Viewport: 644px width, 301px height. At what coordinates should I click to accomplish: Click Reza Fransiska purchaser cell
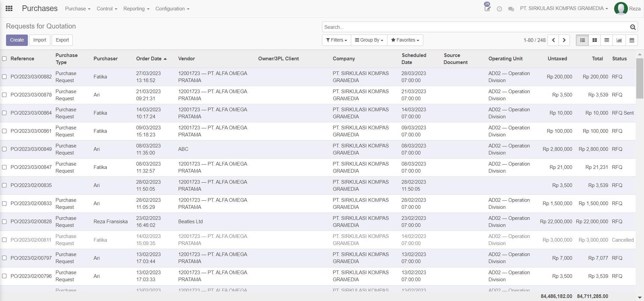[111, 222]
